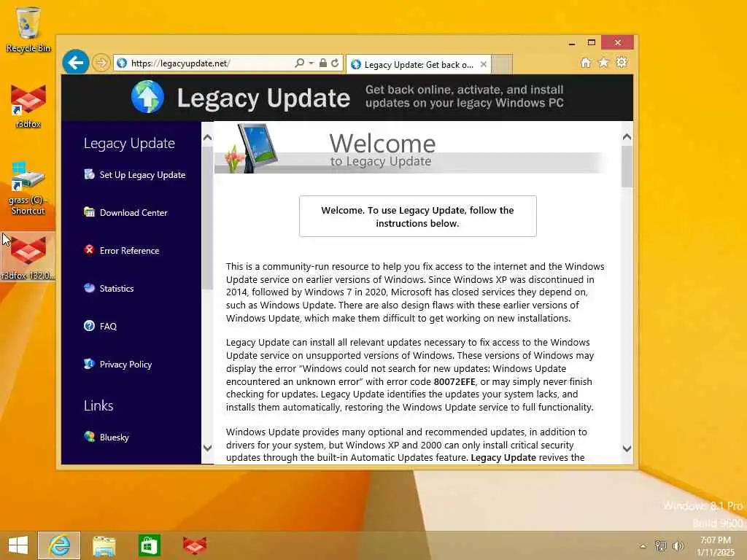Image resolution: width=747 pixels, height=560 pixels.
Task: Open the address bar autocomplete dropdown arrow
Action: pos(311,63)
